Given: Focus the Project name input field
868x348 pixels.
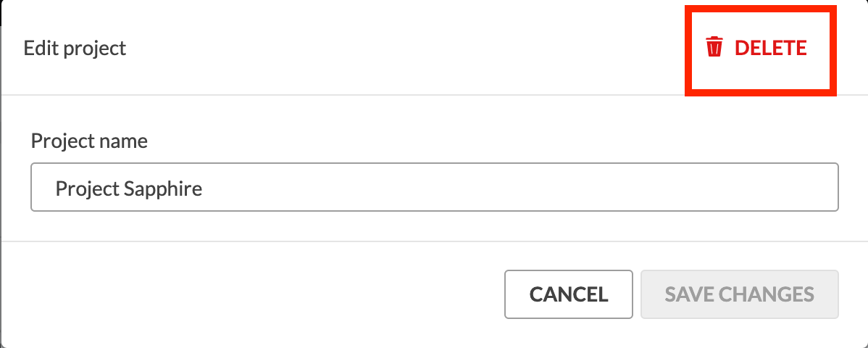Looking at the screenshot, I should tap(435, 187).
